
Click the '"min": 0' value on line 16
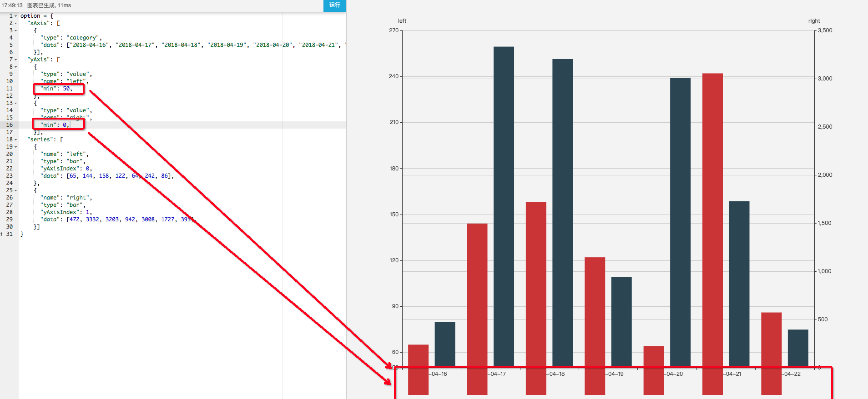click(x=55, y=125)
